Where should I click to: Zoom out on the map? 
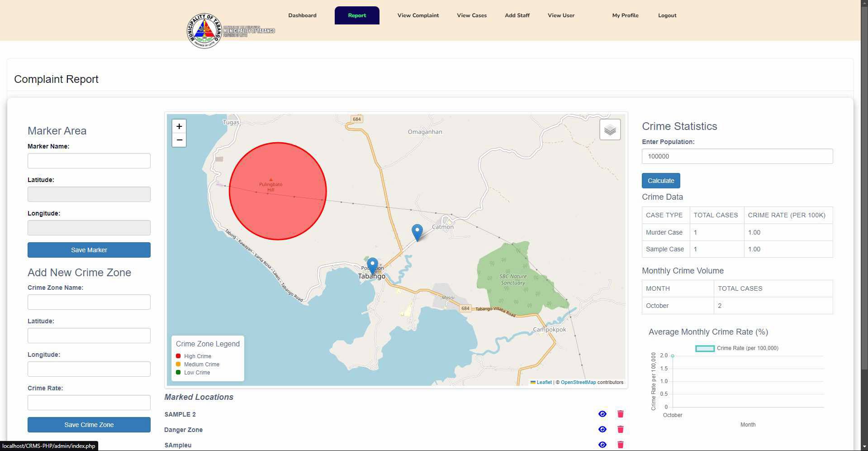[179, 140]
